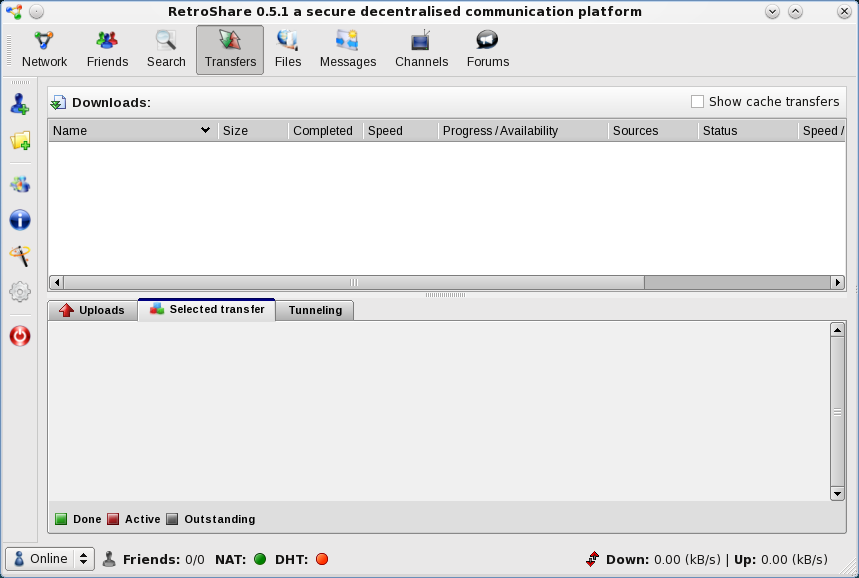
Task: Click the Friends status bar person icon
Action: pos(109,559)
